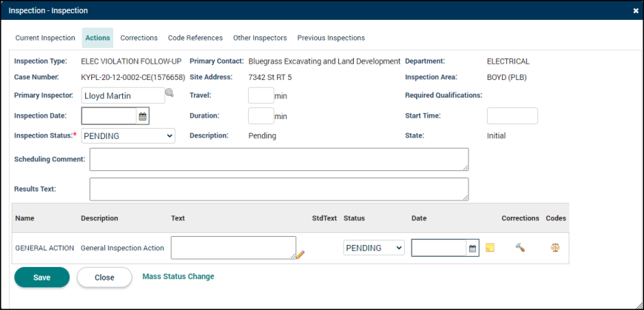The width and height of the screenshot is (644, 310).
Task: Click the Codes column header
Action: tap(556, 218)
